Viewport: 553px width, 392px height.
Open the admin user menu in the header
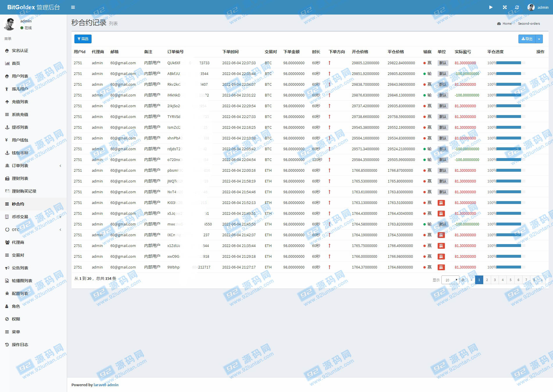pos(538,7)
